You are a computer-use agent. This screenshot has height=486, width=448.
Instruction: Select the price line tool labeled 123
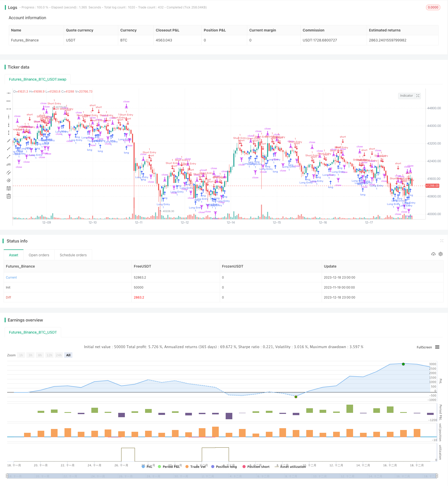pos(9,164)
